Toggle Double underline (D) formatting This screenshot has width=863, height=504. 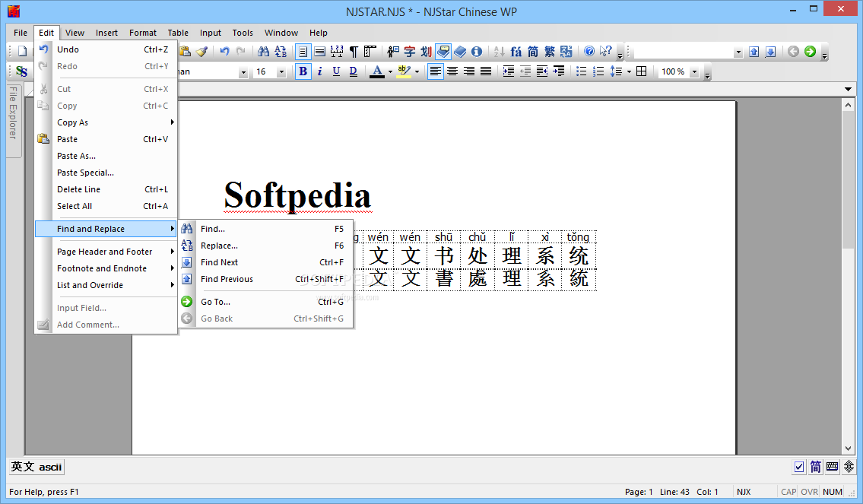point(354,71)
